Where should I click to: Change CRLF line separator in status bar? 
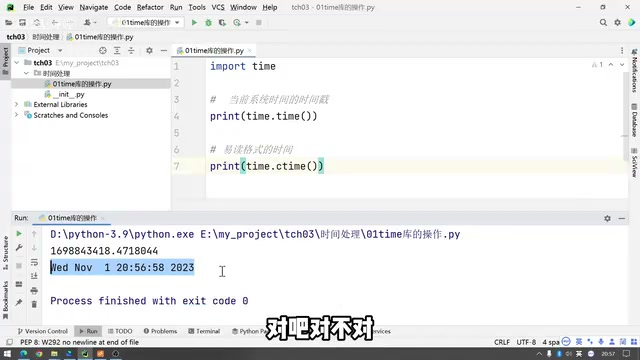[502, 342]
